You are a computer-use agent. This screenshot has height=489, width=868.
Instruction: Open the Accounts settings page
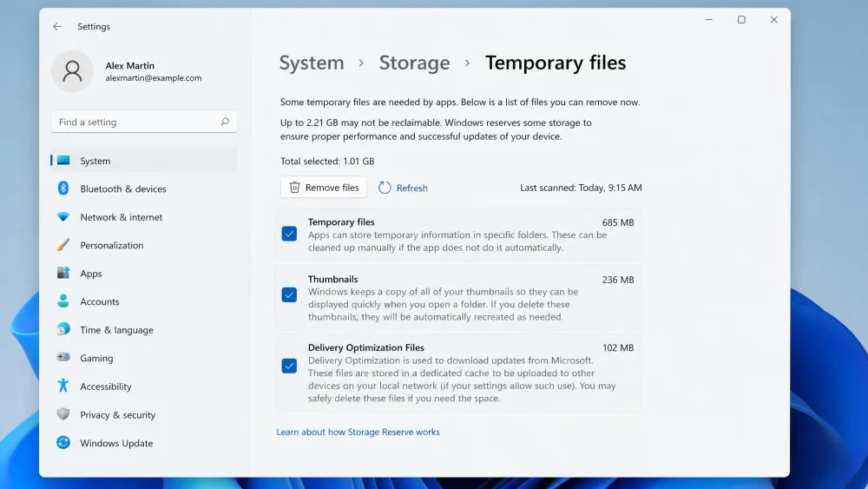point(100,301)
